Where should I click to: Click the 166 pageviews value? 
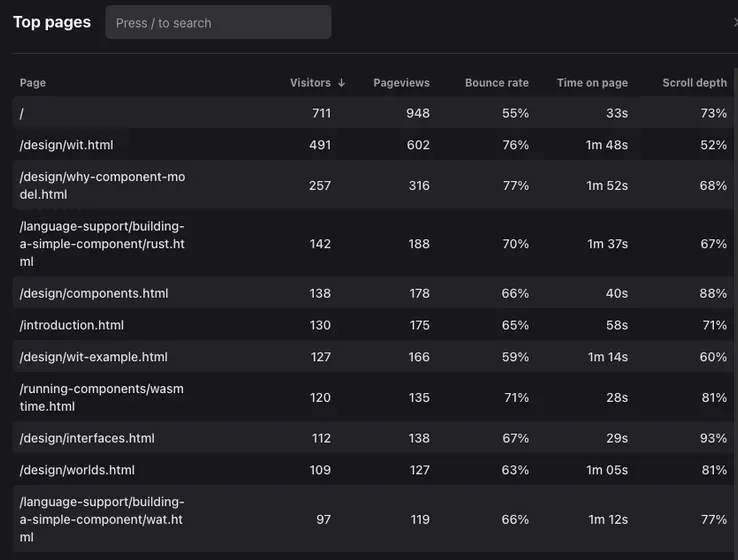[x=419, y=357]
